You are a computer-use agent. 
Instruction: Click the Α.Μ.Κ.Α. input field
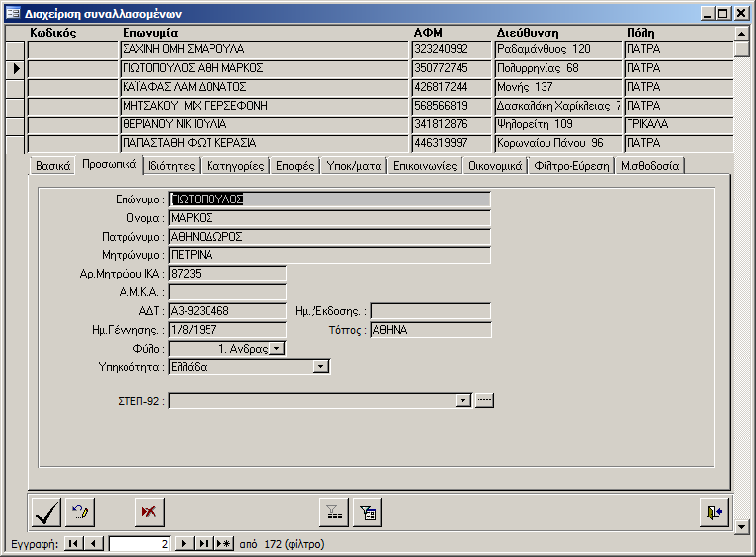pos(227,291)
